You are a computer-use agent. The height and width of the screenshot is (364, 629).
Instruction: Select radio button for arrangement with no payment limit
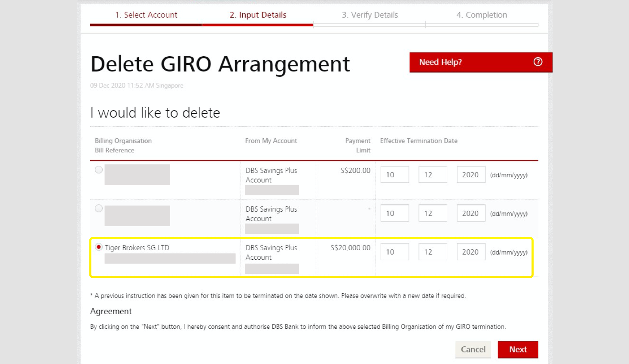pyautogui.click(x=99, y=208)
